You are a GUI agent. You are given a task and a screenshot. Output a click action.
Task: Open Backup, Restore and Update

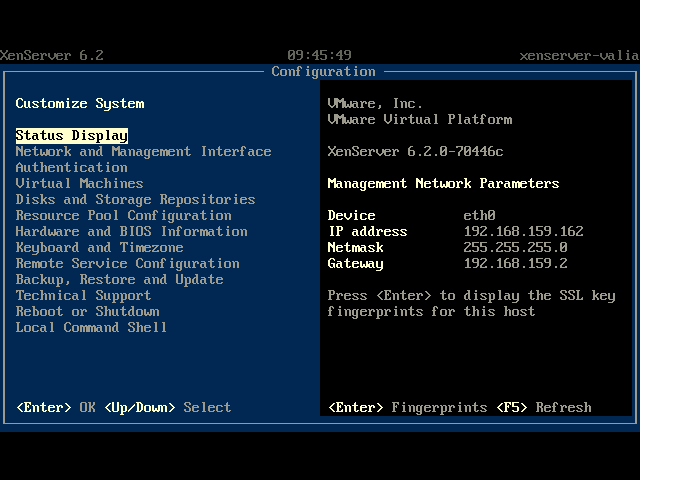120,280
